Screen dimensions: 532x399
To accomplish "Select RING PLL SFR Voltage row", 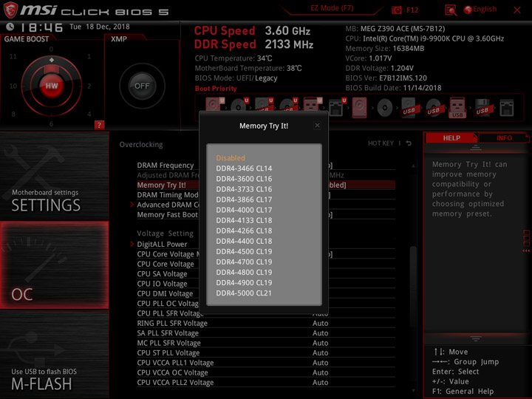I will coord(266,324).
